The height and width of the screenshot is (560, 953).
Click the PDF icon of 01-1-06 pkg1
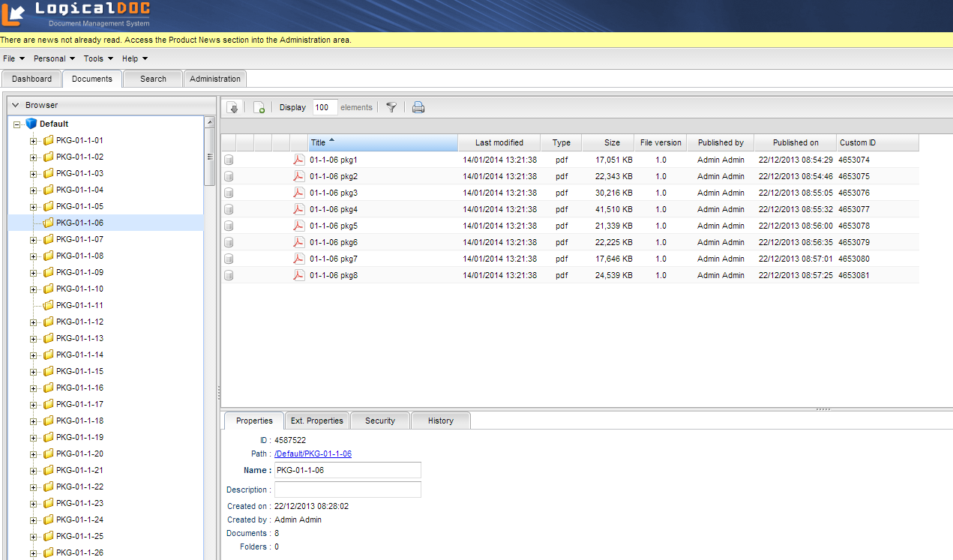(298, 160)
